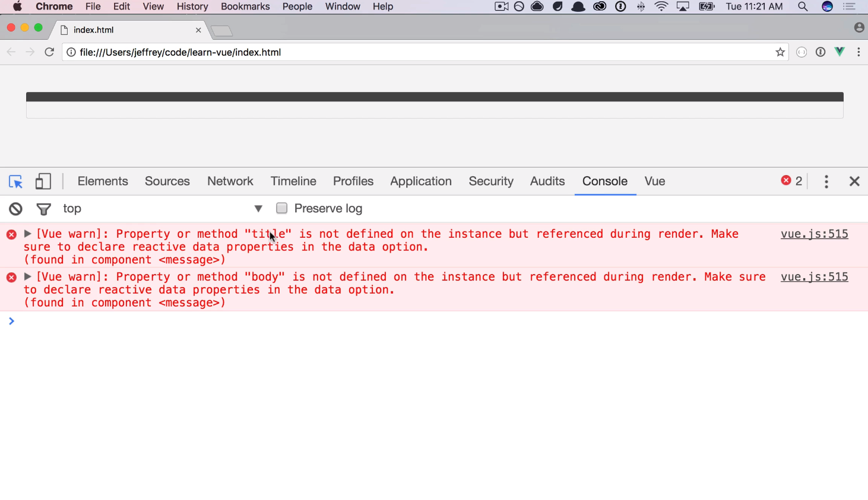Screen dimensions: 868x500
Task: Open vue.js:515 link for body warning
Action: [815, 276]
